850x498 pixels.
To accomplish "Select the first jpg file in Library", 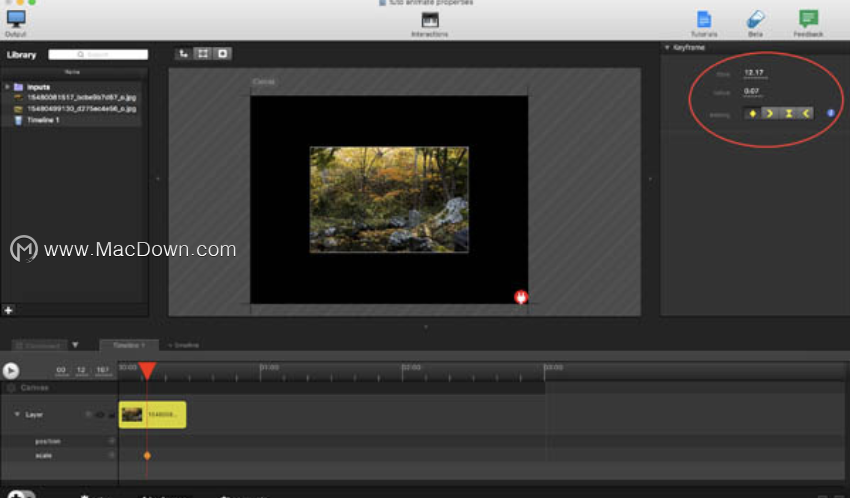I will tap(72, 98).
